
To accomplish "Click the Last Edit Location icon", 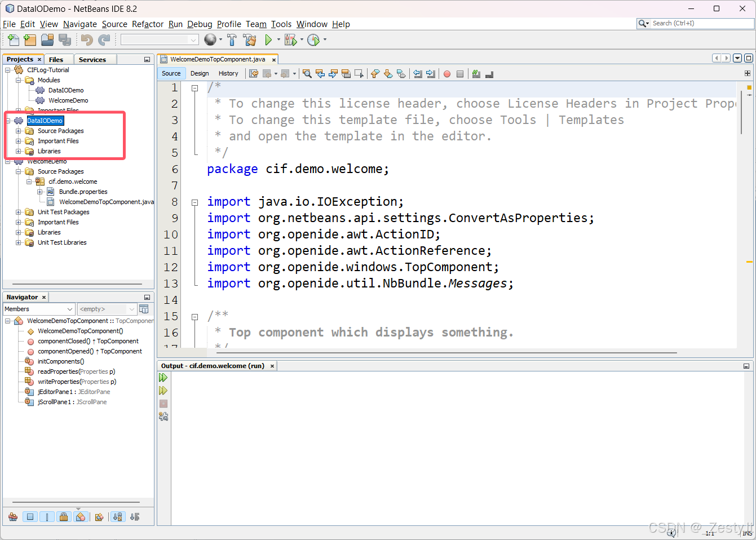I will pos(253,74).
